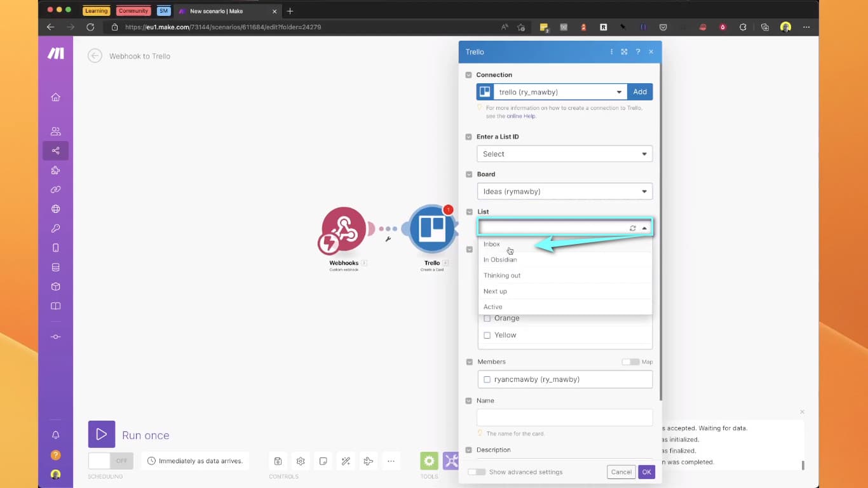This screenshot has width=868, height=488.
Task: Open the Home icon in the sidebar
Action: 56,97
